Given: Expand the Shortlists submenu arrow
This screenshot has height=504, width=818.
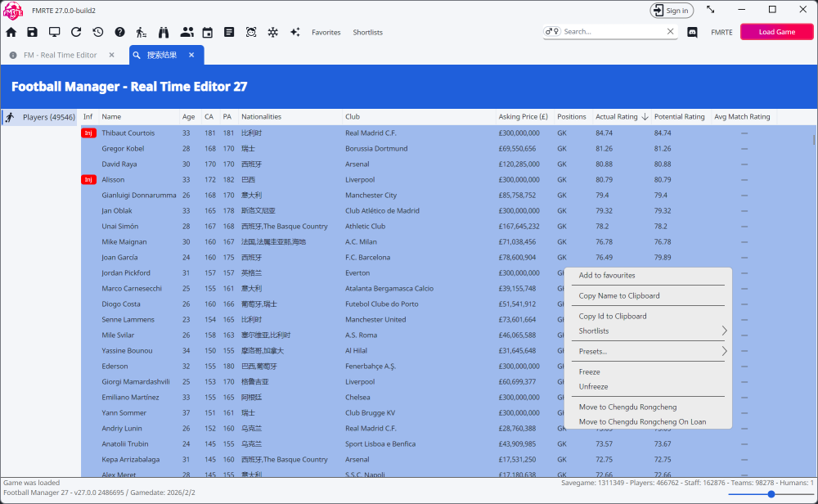Looking at the screenshot, I should 724,331.
